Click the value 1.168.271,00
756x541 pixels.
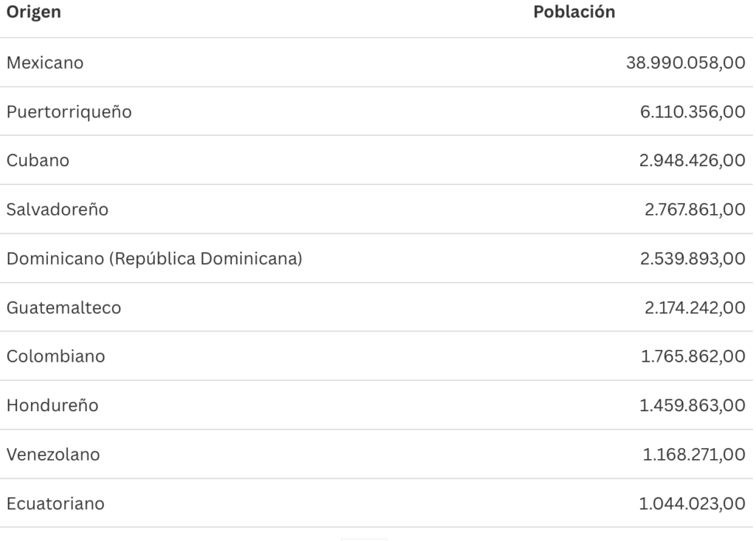click(693, 455)
